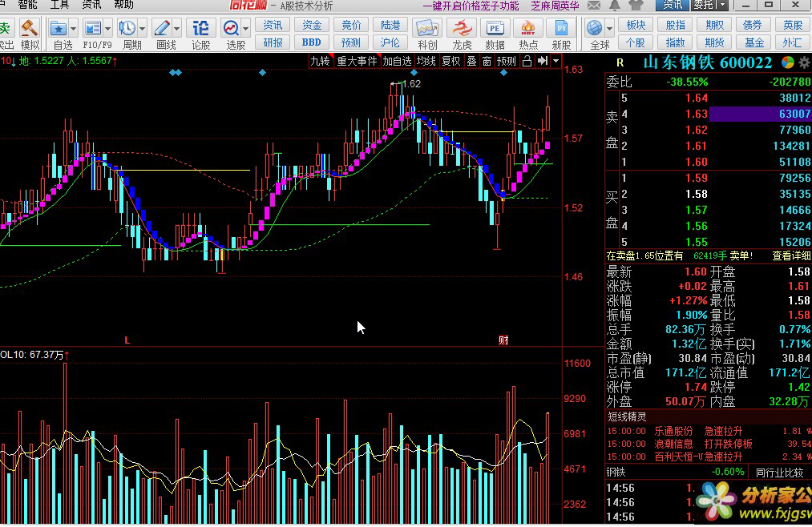The height and width of the screenshot is (527, 812).
Task: Open 查看详细 link in order book
Action: [x=791, y=255]
